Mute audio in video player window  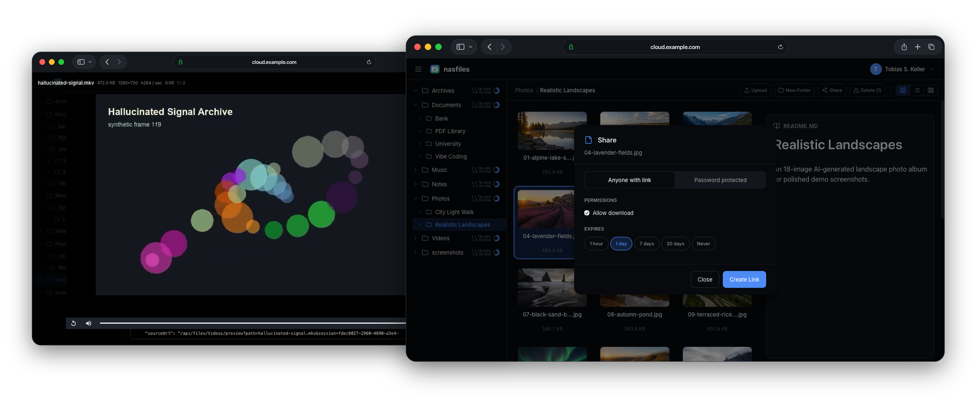point(88,323)
